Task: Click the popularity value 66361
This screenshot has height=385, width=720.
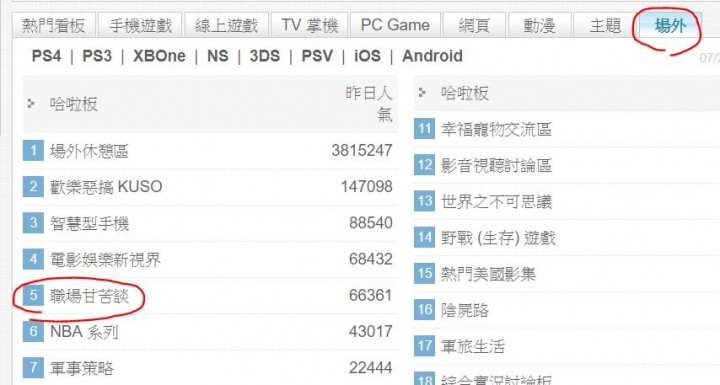Action: 371,295
